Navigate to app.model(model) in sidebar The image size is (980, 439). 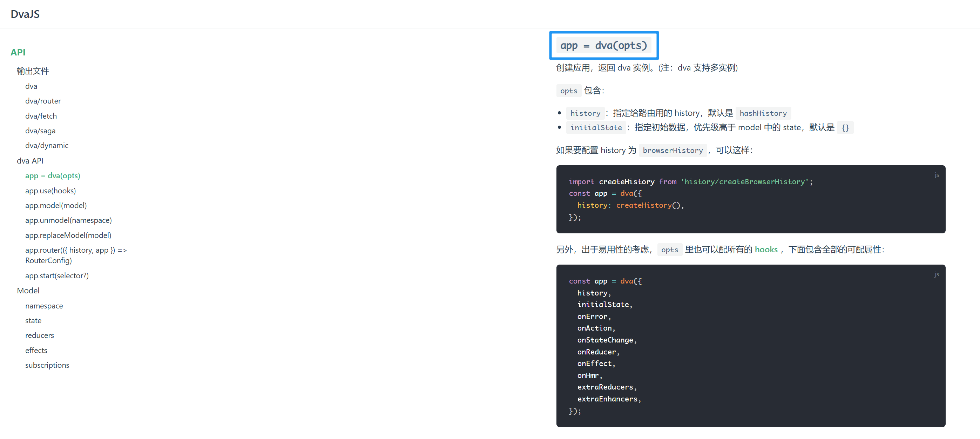56,205
